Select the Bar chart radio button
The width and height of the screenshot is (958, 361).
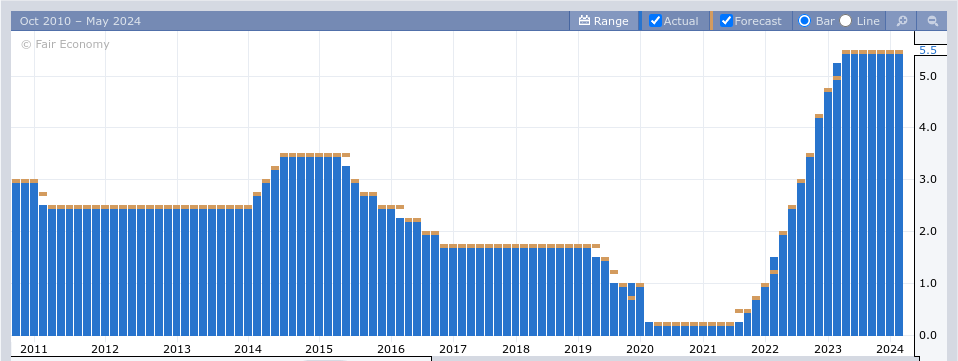click(804, 21)
